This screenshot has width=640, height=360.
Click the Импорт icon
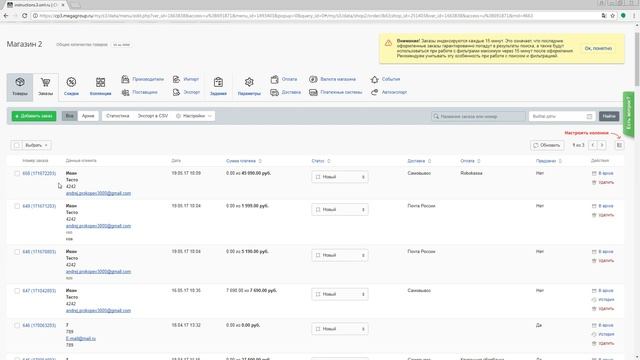(x=176, y=79)
